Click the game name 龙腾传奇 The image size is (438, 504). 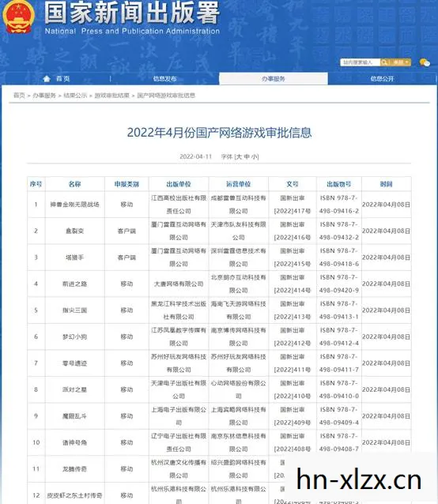[74, 469]
